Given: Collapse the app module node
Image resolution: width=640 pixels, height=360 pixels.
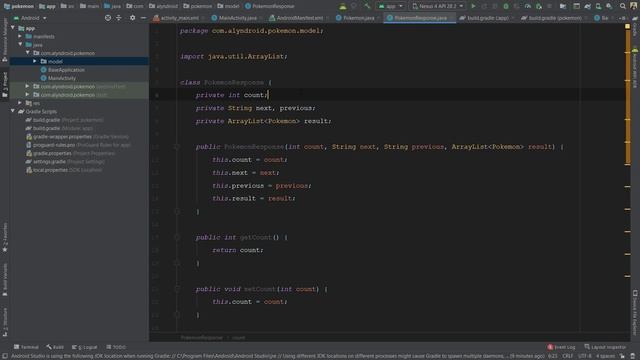Looking at the screenshot, I should (x=13, y=28).
